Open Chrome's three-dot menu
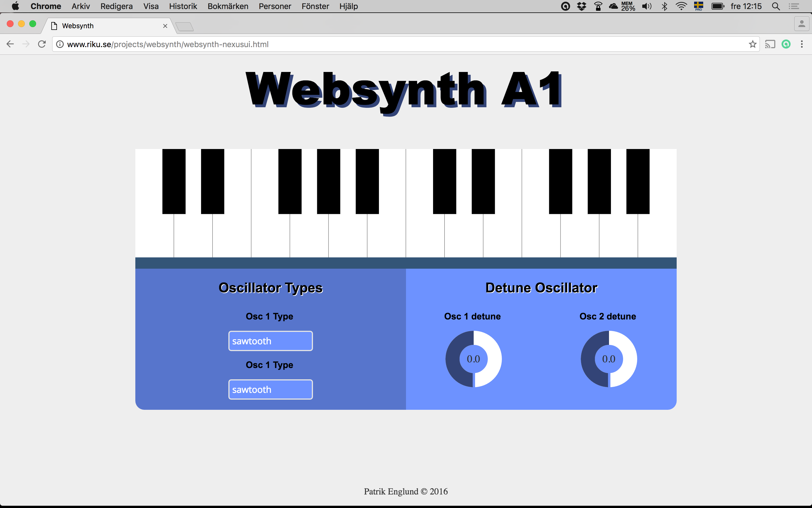The height and width of the screenshot is (508, 812). coord(802,44)
